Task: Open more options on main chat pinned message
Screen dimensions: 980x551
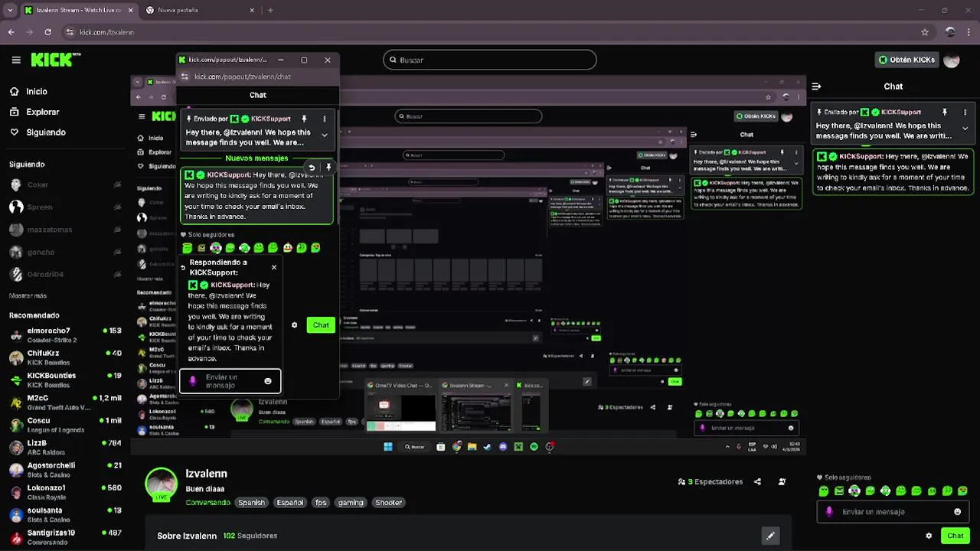Action: click(965, 112)
